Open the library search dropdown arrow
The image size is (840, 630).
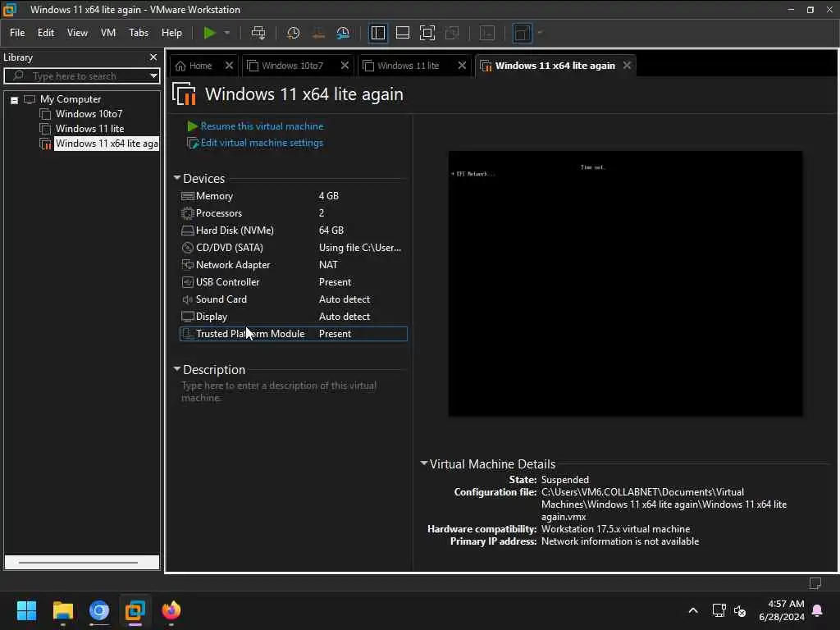(x=153, y=76)
